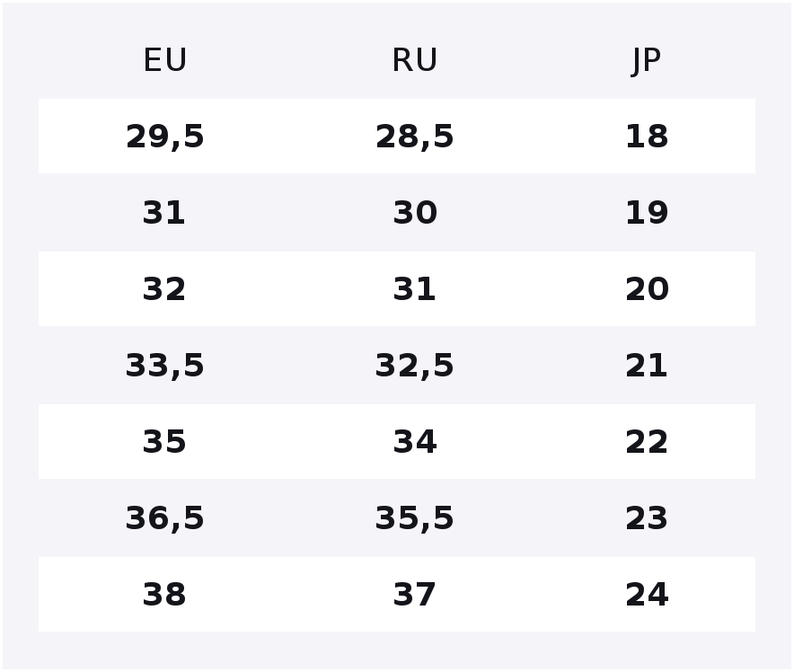The height and width of the screenshot is (672, 794).
Task: Click EU size 38 value
Action: point(164,595)
